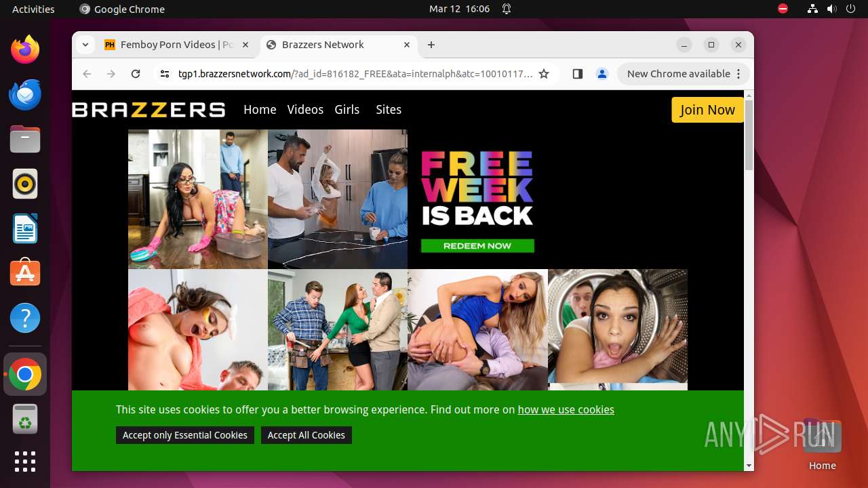This screenshot has height=488, width=868.
Task: Open a new tab with the plus button
Action: (x=431, y=45)
